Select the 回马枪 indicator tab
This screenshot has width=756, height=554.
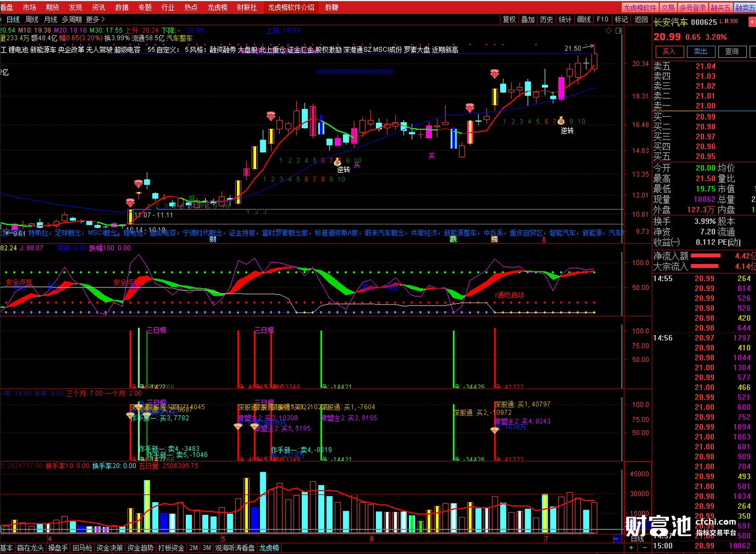(x=82, y=548)
